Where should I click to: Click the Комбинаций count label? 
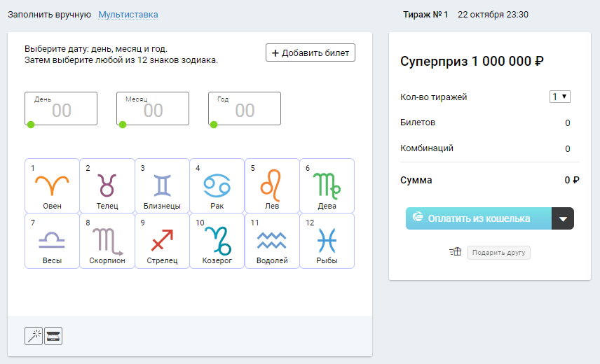(427, 148)
